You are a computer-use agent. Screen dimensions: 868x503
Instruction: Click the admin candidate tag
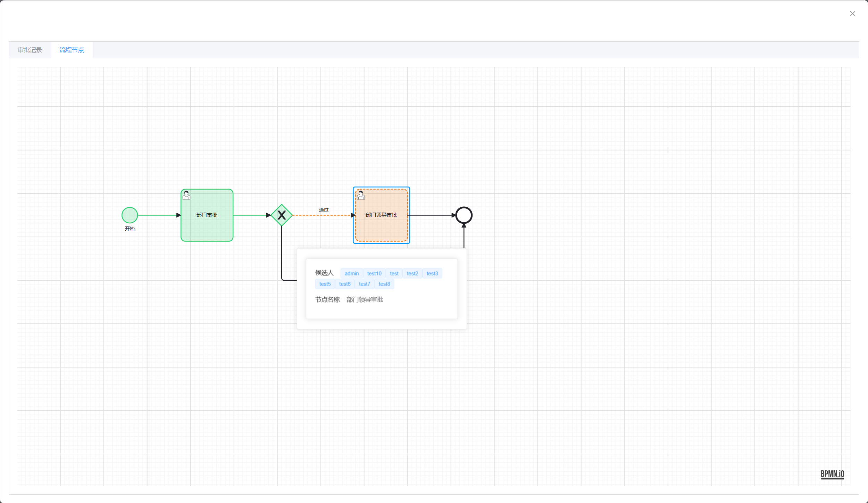click(351, 273)
